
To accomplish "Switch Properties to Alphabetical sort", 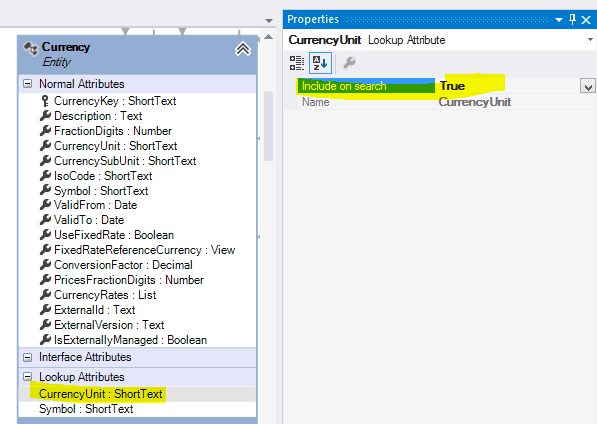I will [x=320, y=63].
